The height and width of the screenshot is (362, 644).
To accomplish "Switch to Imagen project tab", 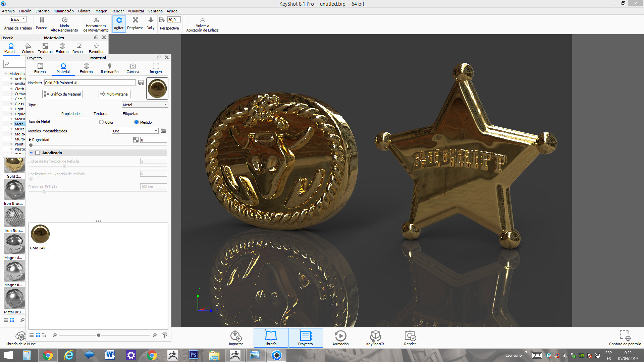I will coord(156,68).
